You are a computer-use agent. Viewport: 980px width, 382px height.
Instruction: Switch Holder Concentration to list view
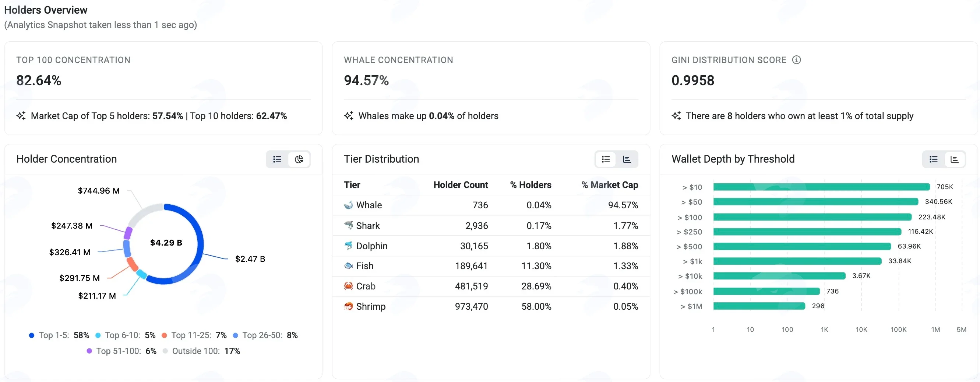[277, 159]
